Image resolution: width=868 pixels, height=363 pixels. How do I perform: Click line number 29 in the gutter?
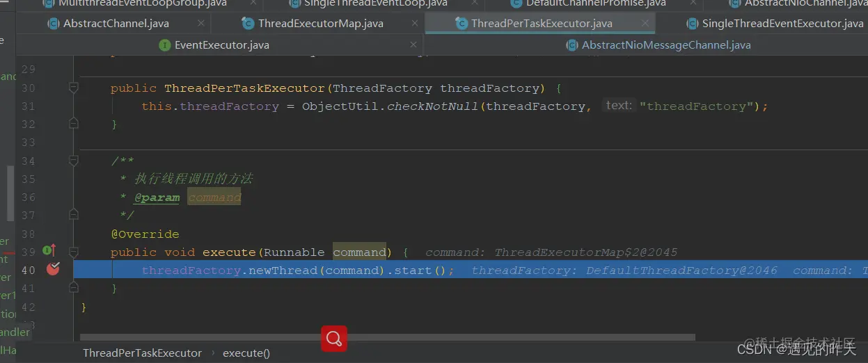28,70
